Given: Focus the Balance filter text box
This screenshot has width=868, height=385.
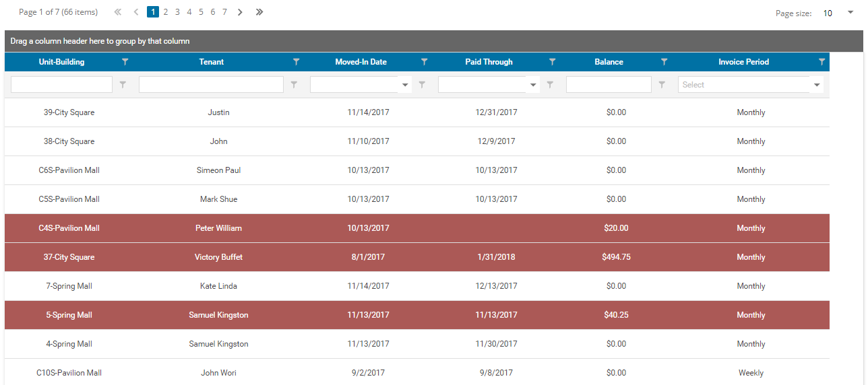Looking at the screenshot, I should click(x=609, y=85).
